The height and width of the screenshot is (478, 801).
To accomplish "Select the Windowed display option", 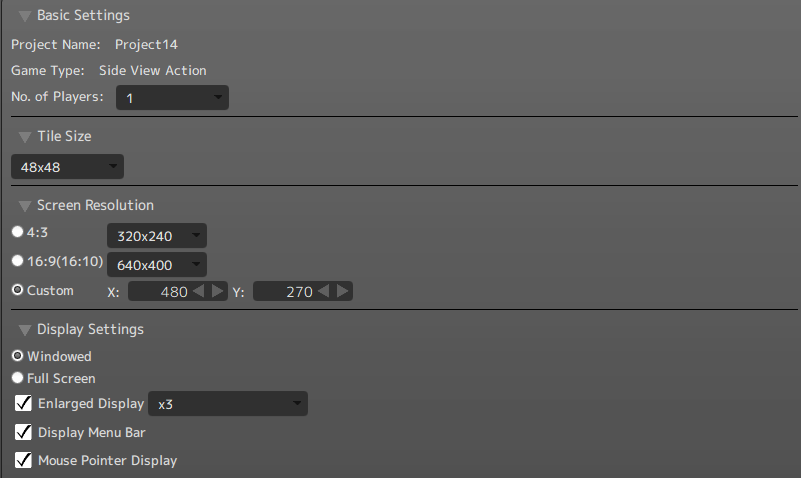I will (17, 356).
